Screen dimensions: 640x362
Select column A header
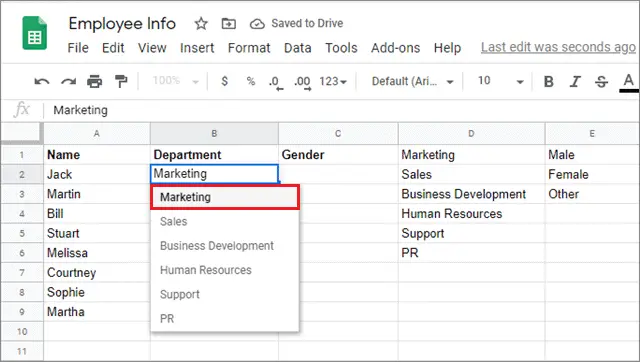[x=97, y=133]
